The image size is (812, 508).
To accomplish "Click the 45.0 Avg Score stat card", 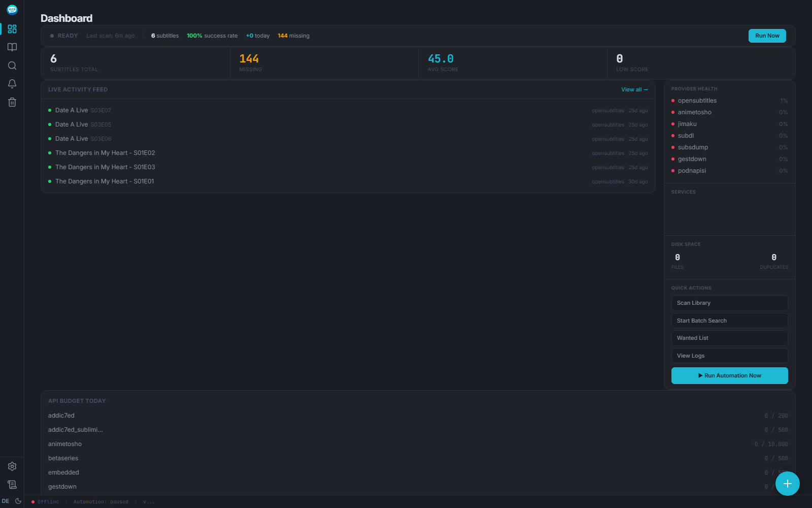I will [x=513, y=63].
